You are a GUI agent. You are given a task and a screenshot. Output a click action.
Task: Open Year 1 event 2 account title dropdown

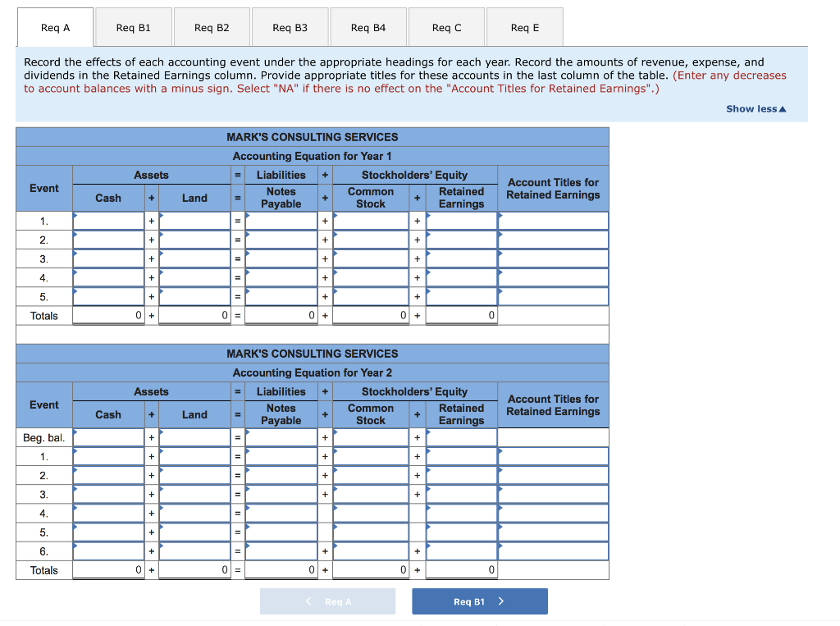554,240
